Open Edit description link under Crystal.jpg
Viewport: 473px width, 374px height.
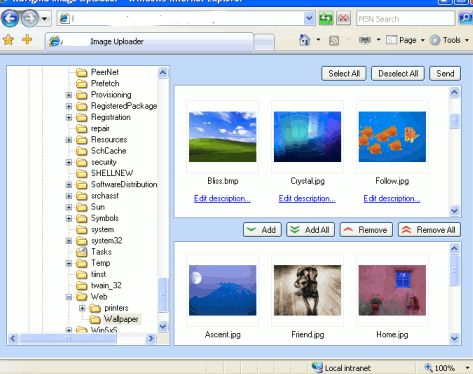(307, 198)
